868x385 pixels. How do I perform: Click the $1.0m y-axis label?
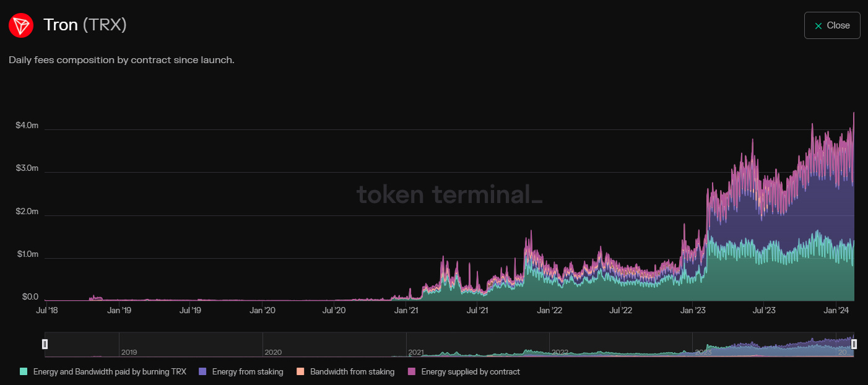(27, 254)
